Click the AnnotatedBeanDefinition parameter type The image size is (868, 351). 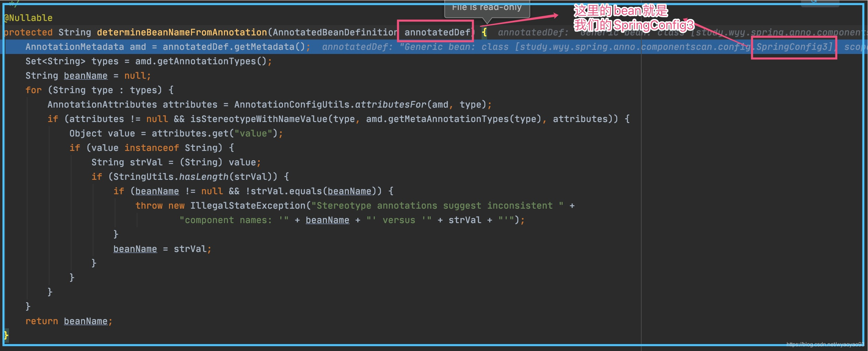[335, 32]
